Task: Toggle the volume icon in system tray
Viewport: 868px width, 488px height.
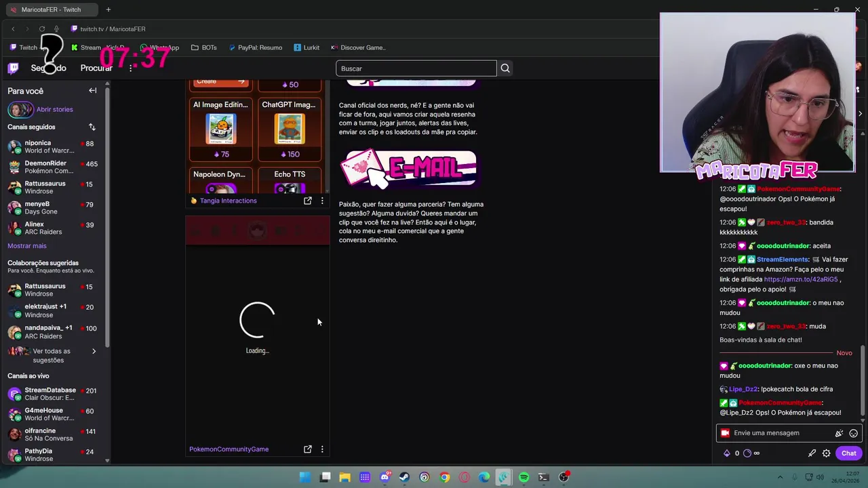Action: click(821, 477)
